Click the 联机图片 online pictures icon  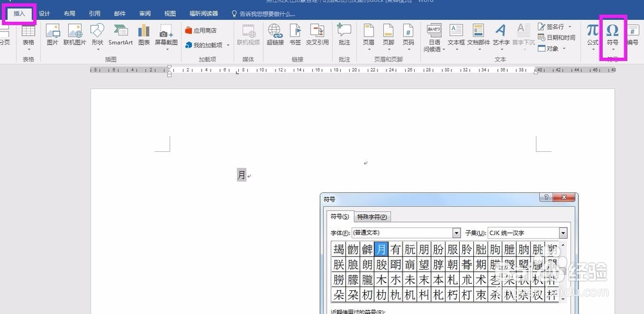[75, 35]
